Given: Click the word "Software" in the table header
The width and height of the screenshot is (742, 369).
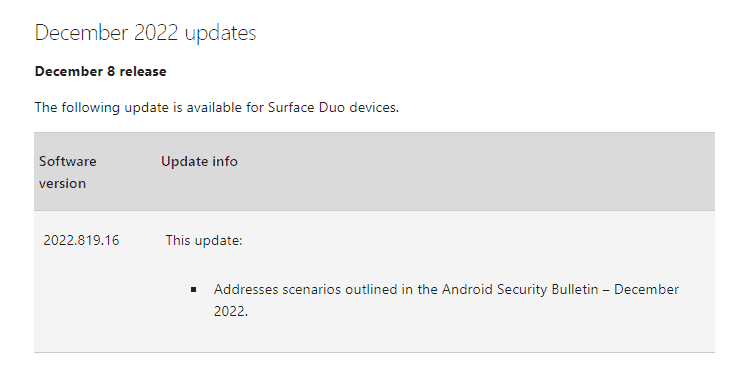Looking at the screenshot, I should [x=68, y=161].
